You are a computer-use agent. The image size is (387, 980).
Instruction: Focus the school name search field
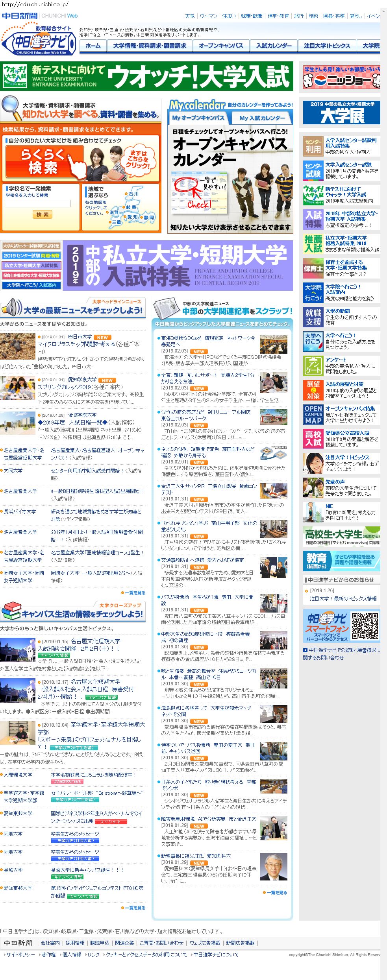(38, 203)
